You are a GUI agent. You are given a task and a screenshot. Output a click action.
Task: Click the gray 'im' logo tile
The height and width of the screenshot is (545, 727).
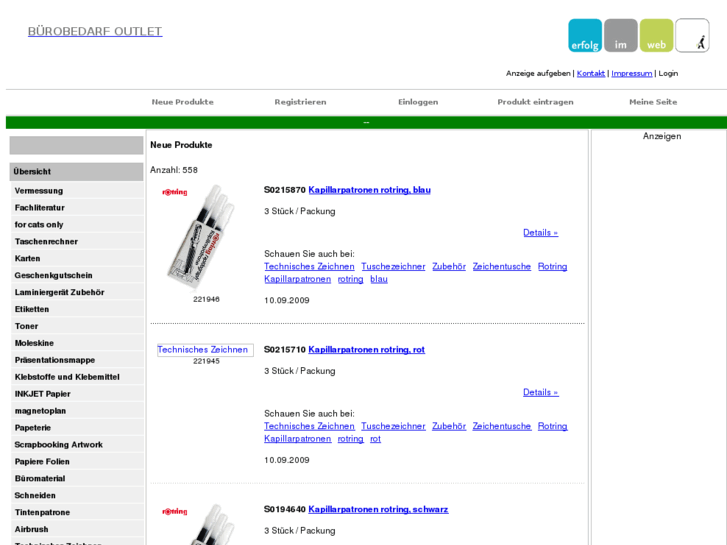click(x=621, y=36)
